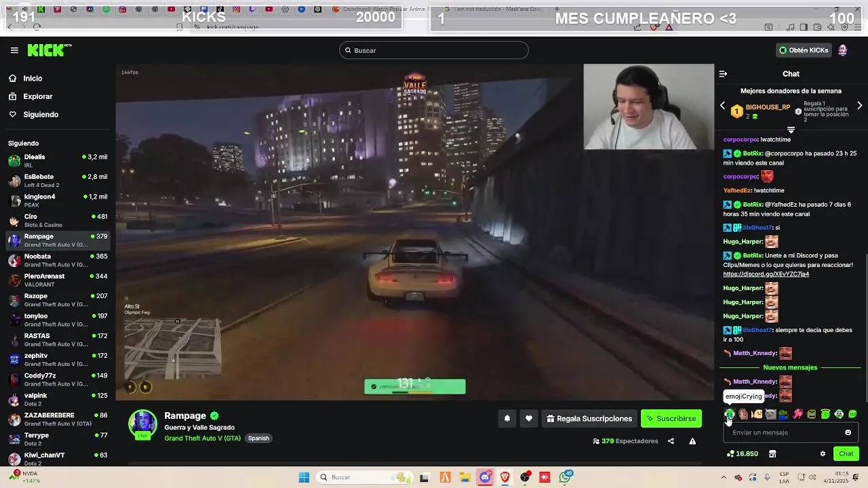
Task: Insert the green halo angel emote
Action: (x=825, y=414)
